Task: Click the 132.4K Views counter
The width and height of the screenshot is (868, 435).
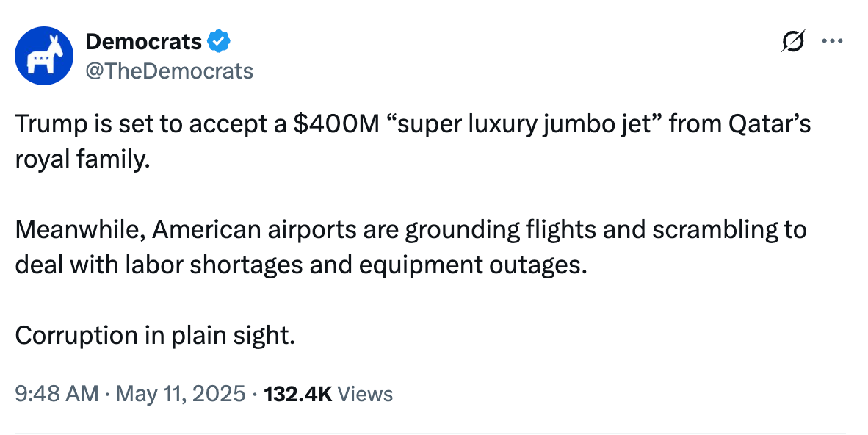Action: [328, 394]
